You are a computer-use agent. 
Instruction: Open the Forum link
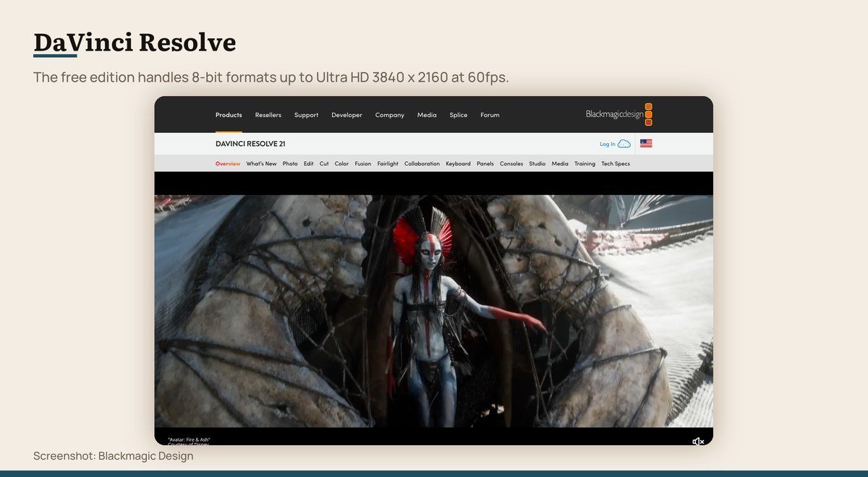pyautogui.click(x=490, y=115)
